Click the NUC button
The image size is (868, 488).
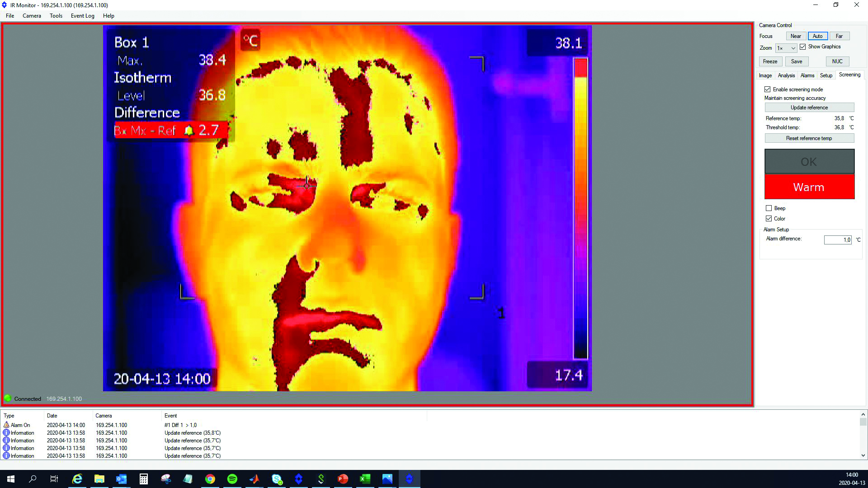(x=837, y=61)
